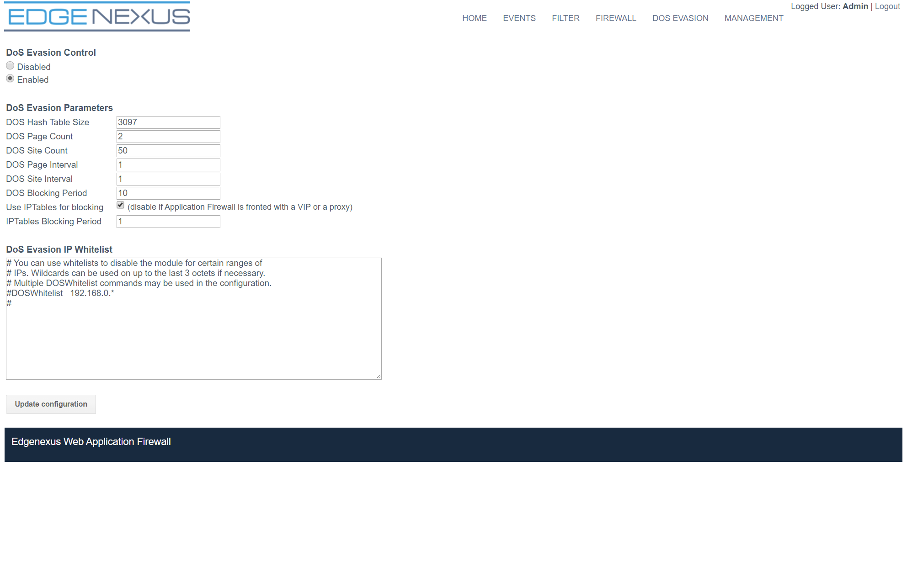The height and width of the screenshot is (588, 907).
Task: Click the DOS Site Count input field
Action: coord(167,151)
